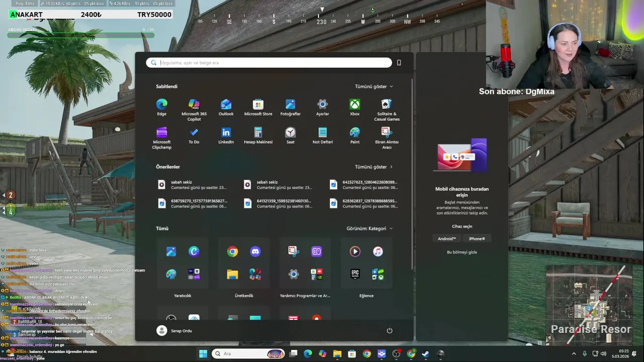Open the Saat clock app
This screenshot has height=362, width=644.
click(x=290, y=135)
